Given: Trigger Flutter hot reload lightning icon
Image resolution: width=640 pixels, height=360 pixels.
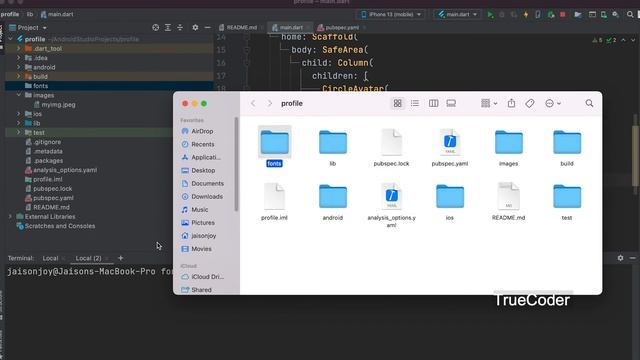Looking at the screenshot, I should 526,15.
